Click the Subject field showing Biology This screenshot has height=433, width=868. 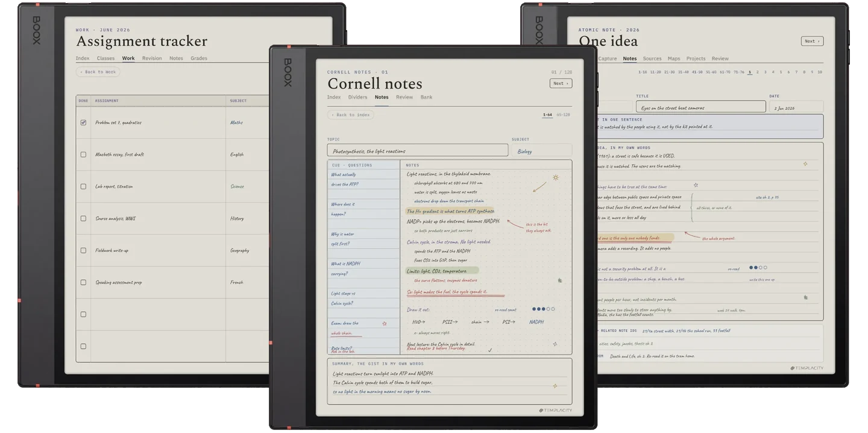point(542,151)
